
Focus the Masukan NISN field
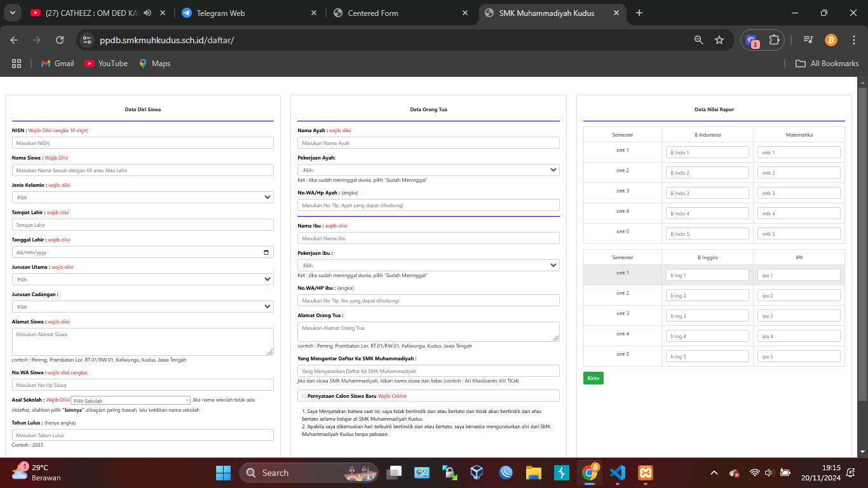[143, 143]
